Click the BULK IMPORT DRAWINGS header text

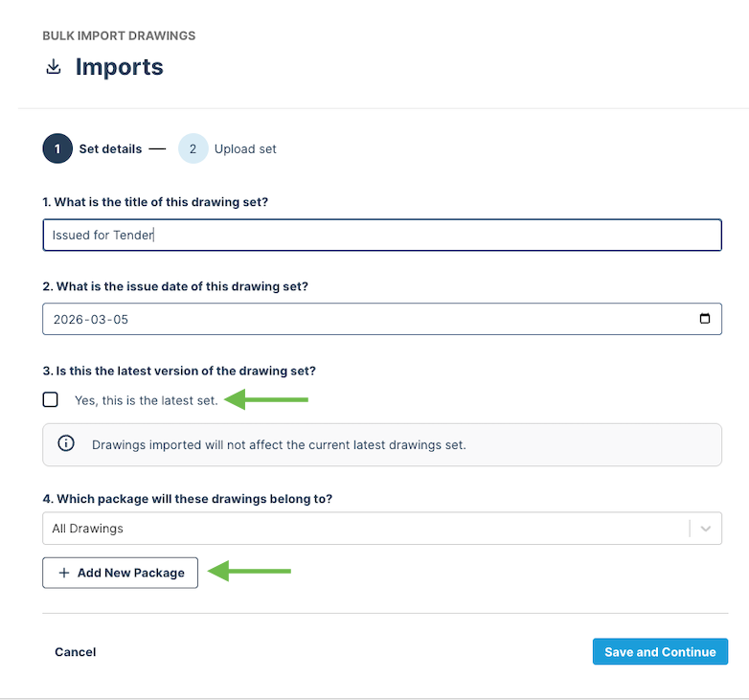click(119, 35)
